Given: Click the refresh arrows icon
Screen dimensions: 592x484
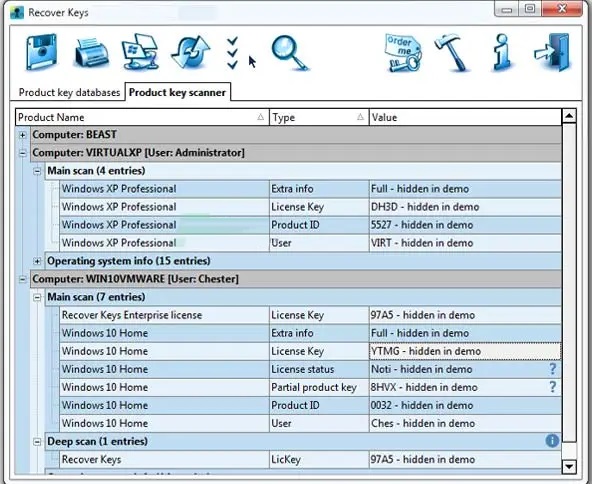Looking at the screenshot, I should click(191, 52).
